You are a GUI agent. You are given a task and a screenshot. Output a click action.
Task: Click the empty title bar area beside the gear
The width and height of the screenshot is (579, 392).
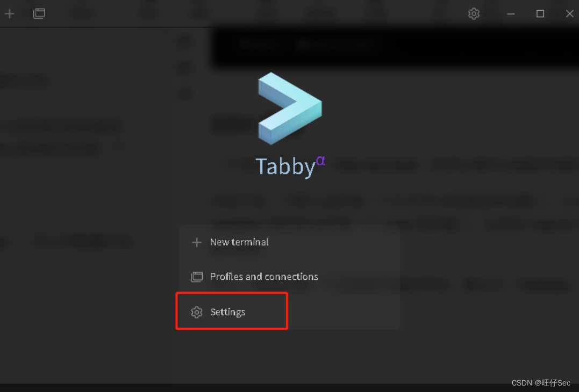pyautogui.click(x=259, y=13)
